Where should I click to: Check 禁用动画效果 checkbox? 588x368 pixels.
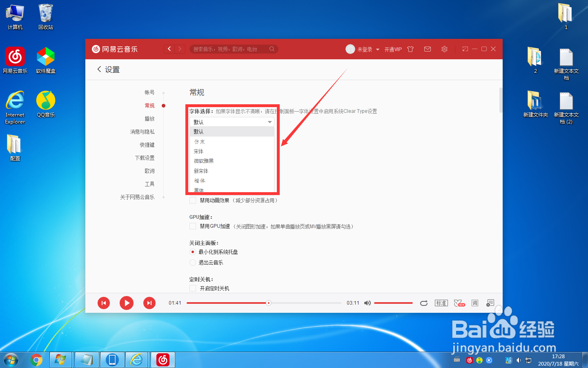point(193,200)
